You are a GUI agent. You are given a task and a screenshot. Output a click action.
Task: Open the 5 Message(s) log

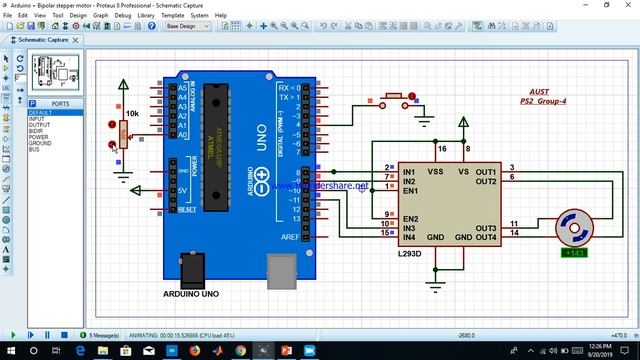(x=100, y=335)
